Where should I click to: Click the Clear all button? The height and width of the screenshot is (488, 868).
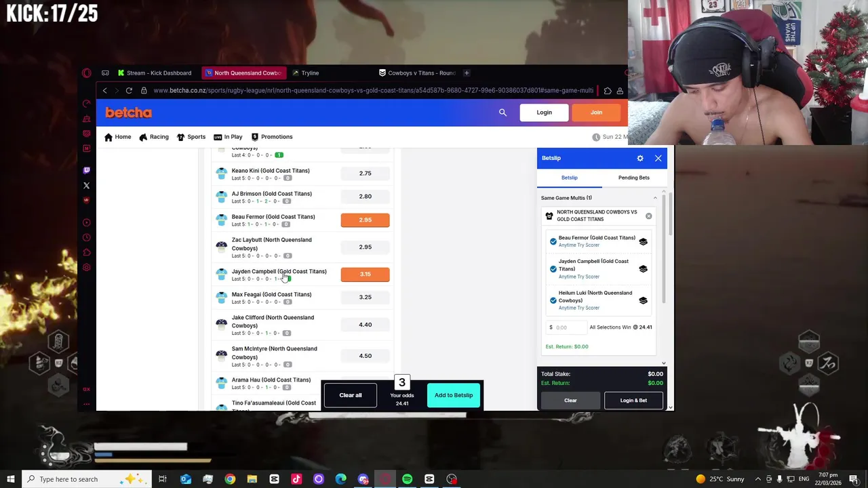pyautogui.click(x=351, y=395)
